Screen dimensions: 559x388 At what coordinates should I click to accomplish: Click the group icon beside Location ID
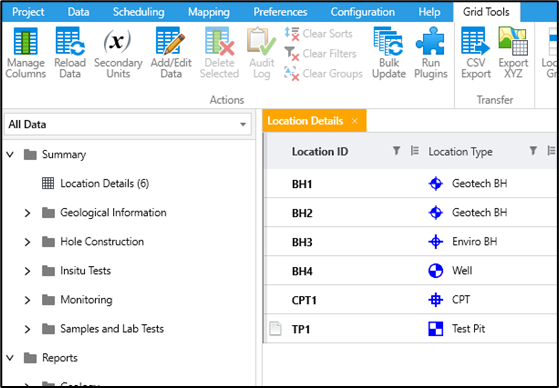(414, 151)
